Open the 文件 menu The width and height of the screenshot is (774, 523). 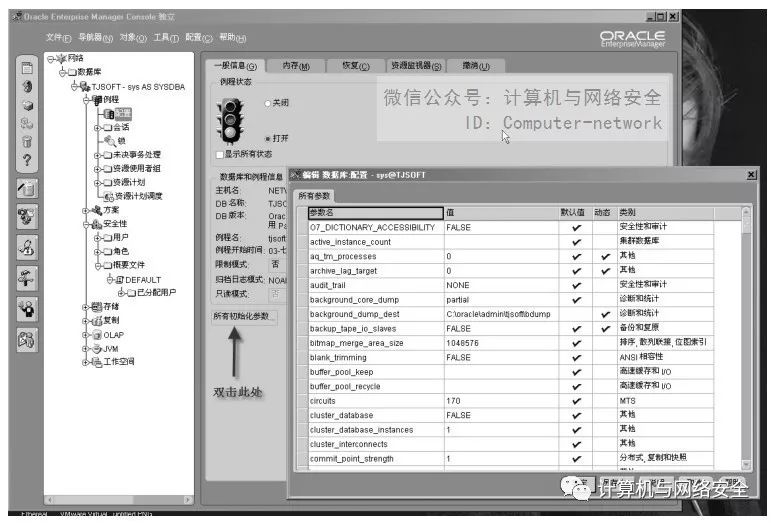pos(58,37)
